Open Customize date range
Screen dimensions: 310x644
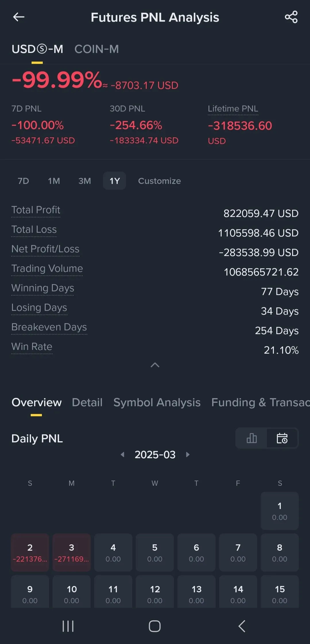159,181
